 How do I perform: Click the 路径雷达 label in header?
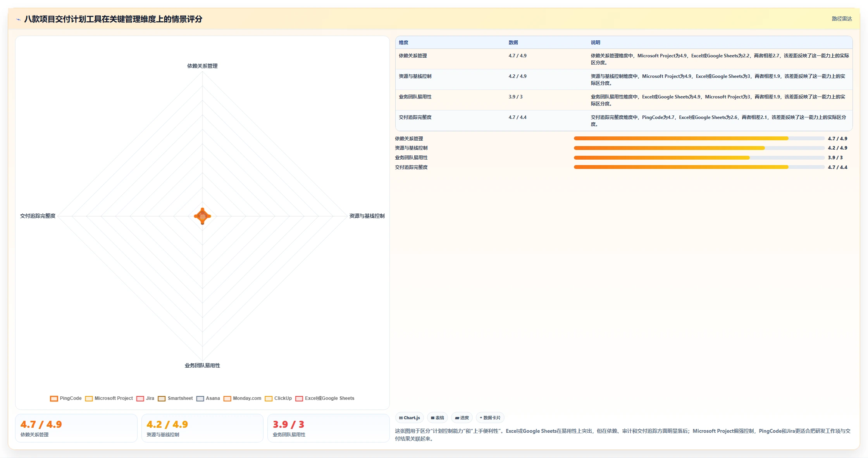click(842, 19)
